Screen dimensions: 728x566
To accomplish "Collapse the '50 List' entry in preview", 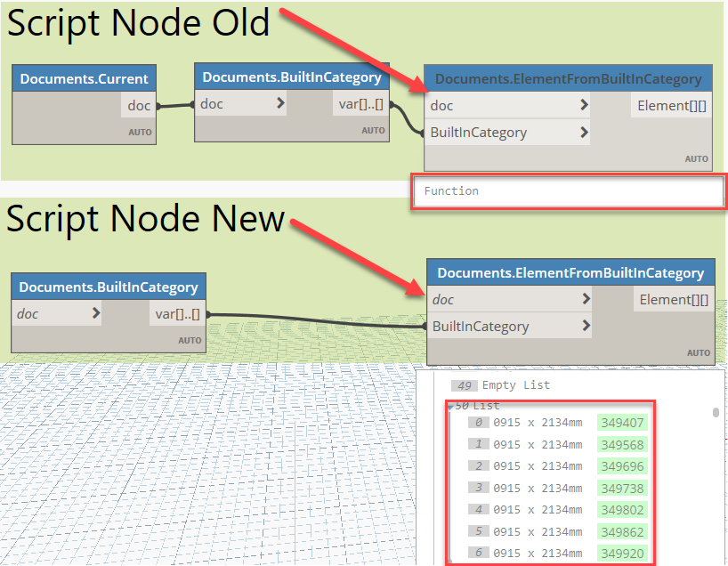I will 449,406.
